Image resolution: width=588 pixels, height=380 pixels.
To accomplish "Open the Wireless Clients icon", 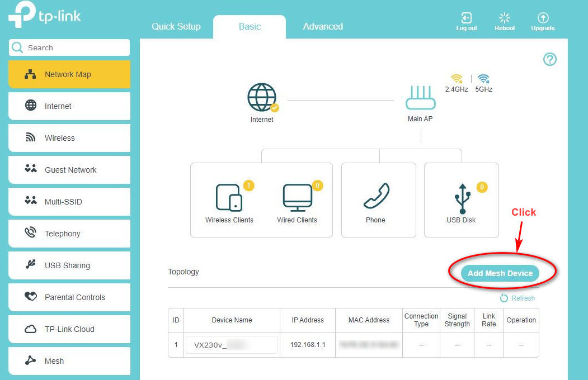I will pos(229,197).
